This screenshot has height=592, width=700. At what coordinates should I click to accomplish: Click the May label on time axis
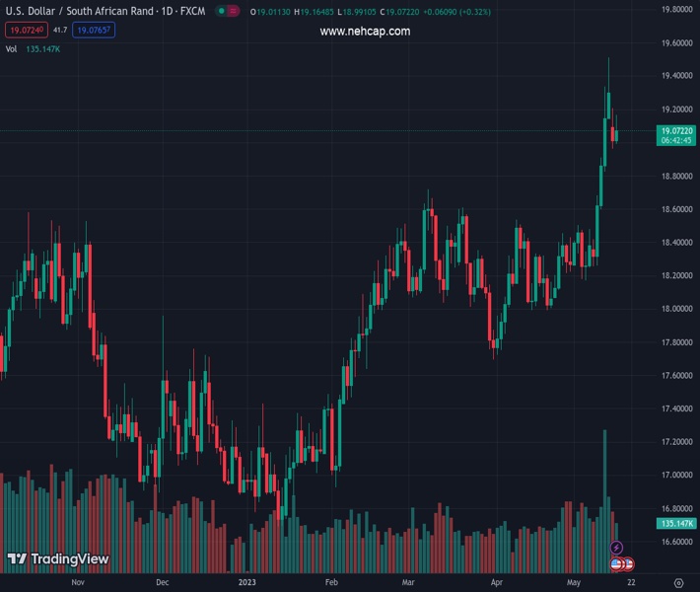[574, 583]
